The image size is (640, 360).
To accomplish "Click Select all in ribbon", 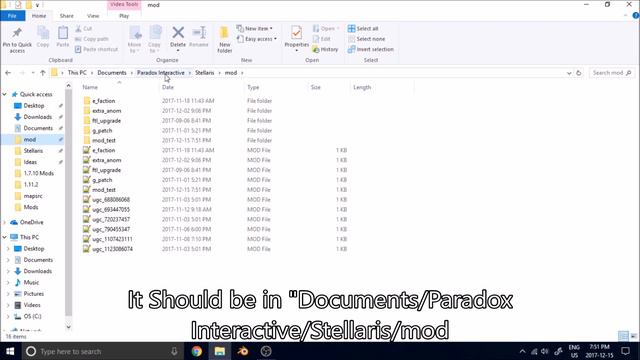I will (363, 29).
